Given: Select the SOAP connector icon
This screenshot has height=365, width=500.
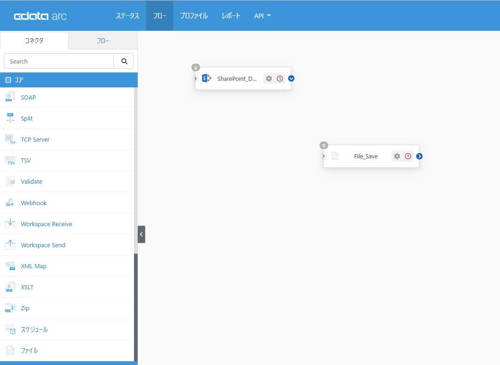Looking at the screenshot, I should click(10, 97).
